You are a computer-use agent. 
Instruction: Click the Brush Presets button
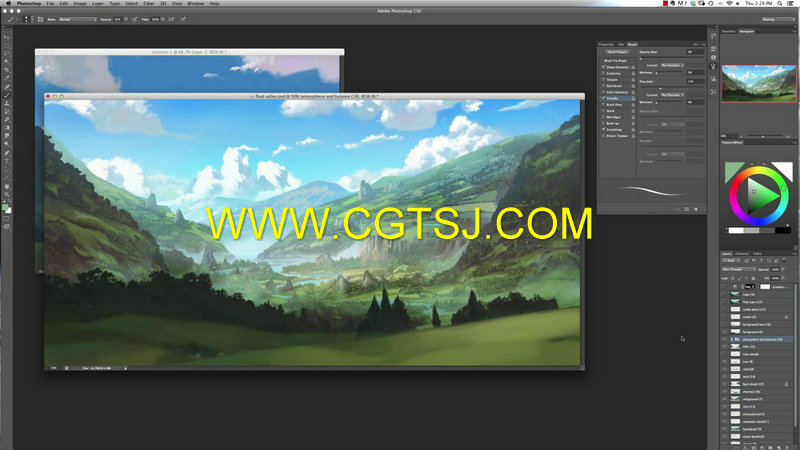pos(618,52)
